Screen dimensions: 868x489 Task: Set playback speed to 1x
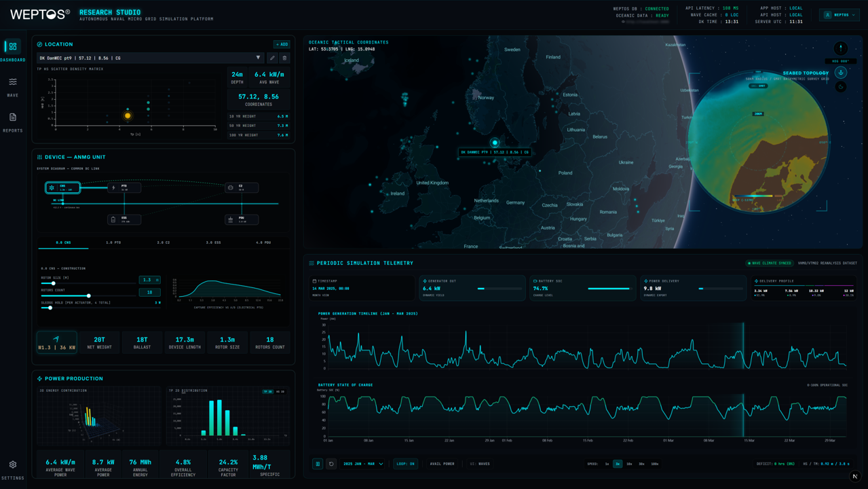(x=607, y=464)
